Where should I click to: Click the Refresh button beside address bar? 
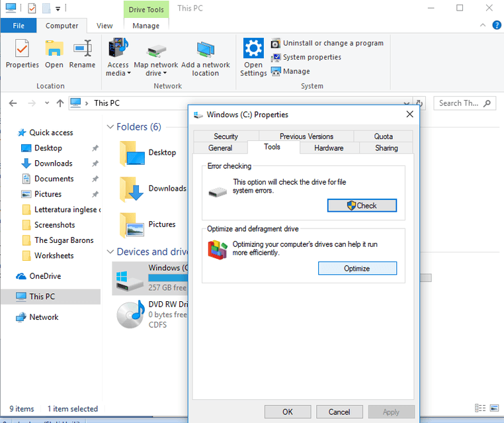point(419,103)
